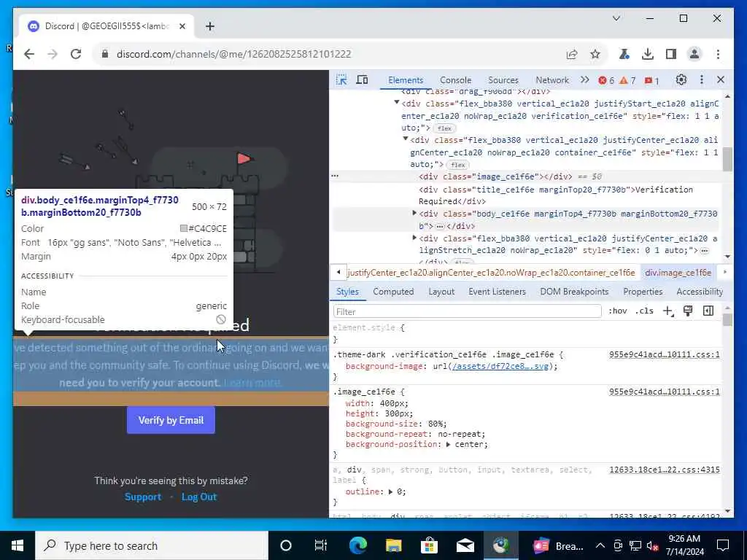747x560 pixels.
Task: Toggle the .cls element classes button
Action: 644,311
